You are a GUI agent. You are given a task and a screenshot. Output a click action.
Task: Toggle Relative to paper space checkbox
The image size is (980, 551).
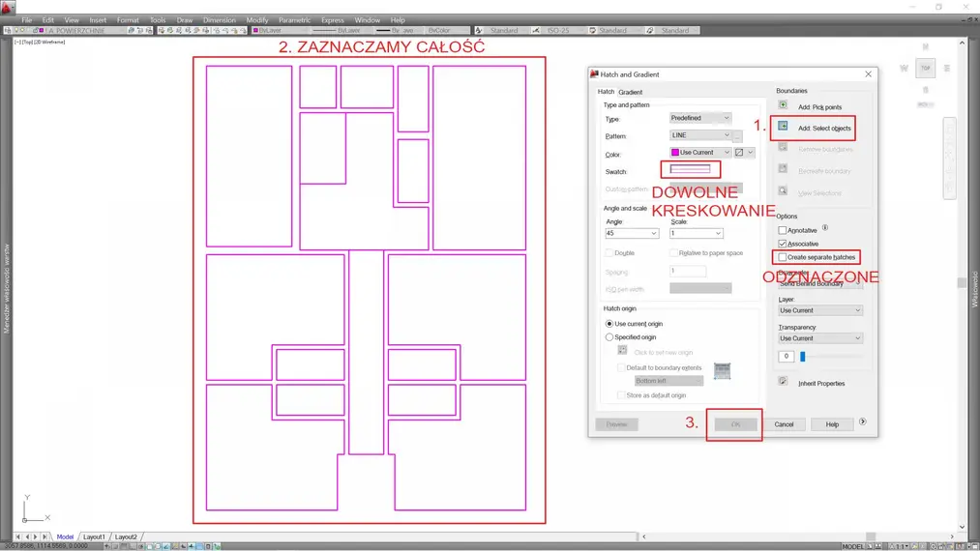(x=673, y=253)
